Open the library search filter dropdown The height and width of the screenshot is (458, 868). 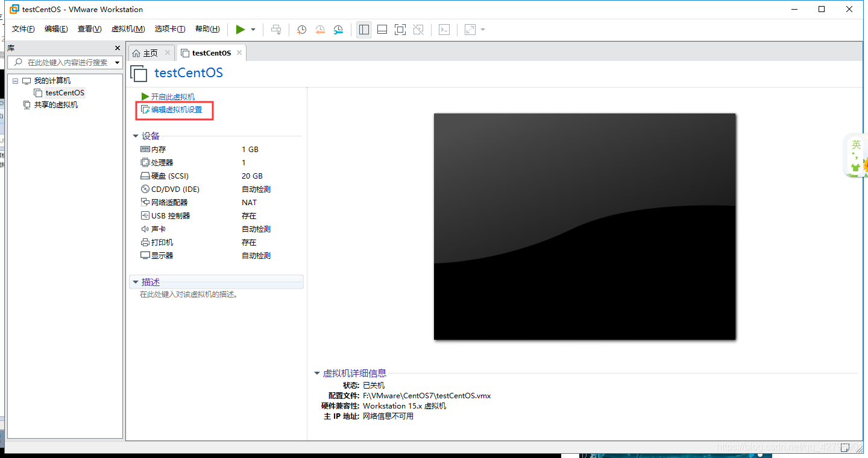click(117, 62)
